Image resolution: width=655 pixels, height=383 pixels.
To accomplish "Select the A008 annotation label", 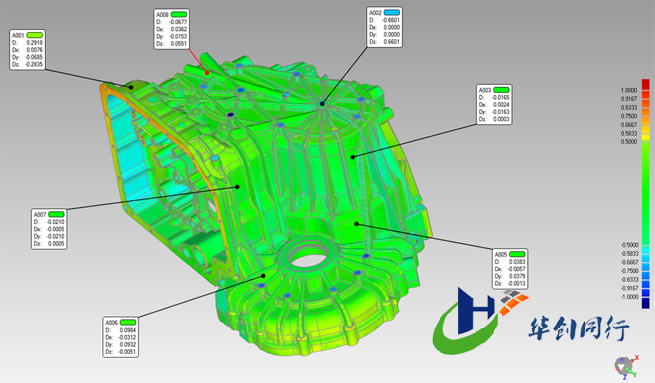I will coord(172,29).
